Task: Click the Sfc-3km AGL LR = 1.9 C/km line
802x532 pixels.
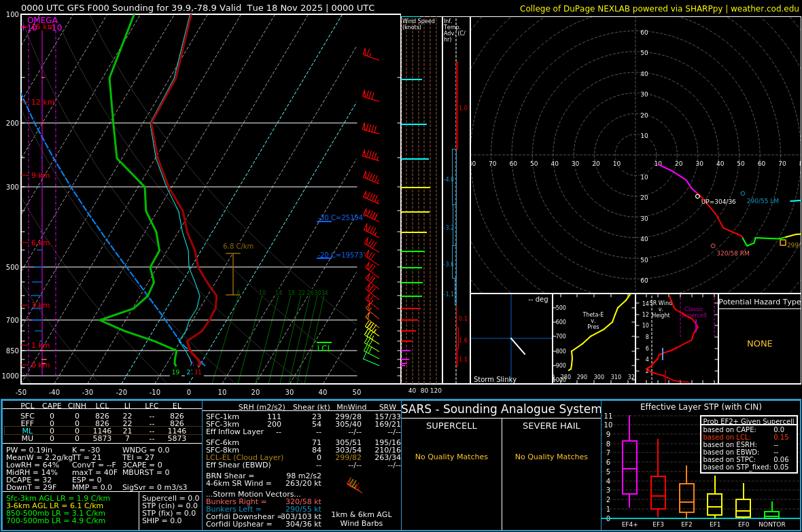Action: [x=58, y=498]
